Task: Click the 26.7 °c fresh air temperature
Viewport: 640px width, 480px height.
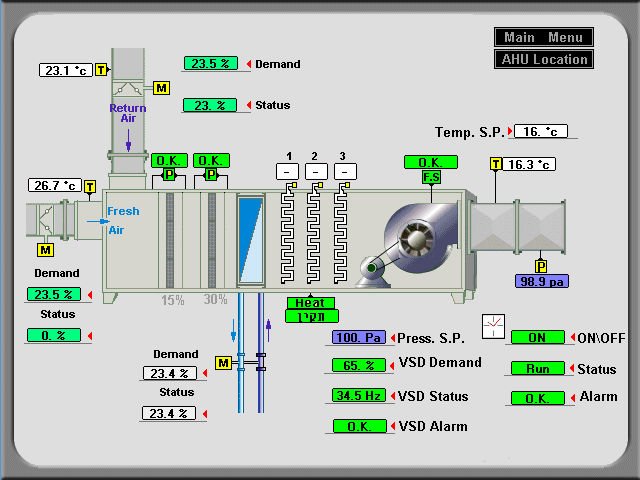Action: pos(55,185)
